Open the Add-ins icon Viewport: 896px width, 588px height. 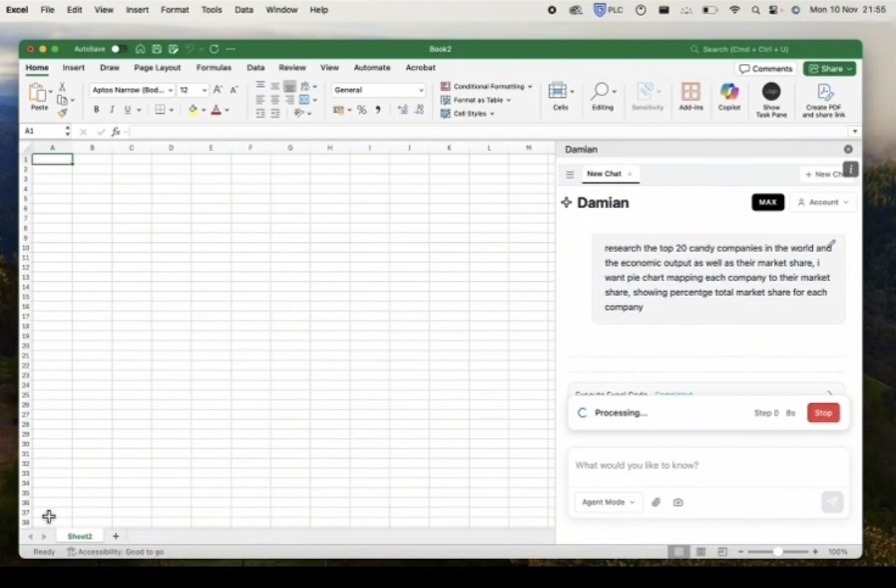click(691, 96)
